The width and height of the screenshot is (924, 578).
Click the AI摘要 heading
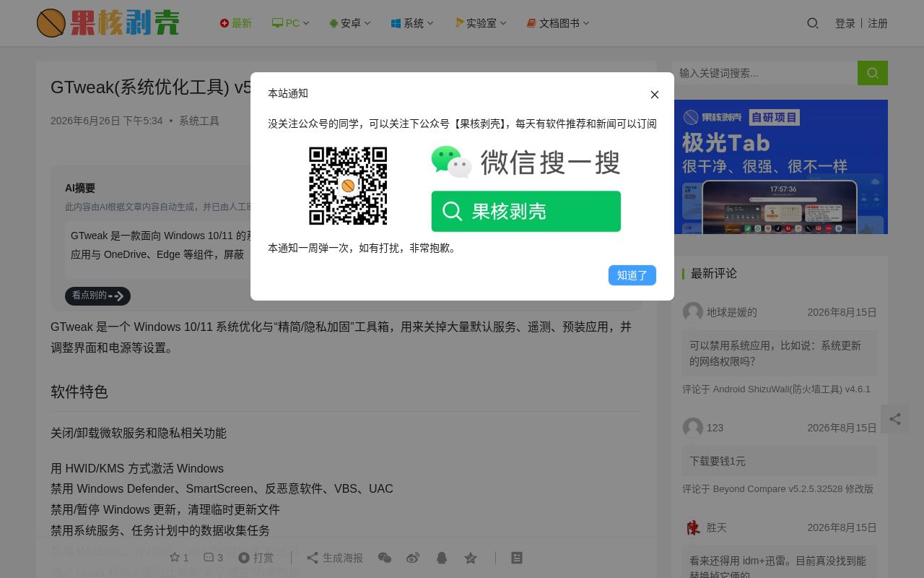pyautogui.click(x=80, y=188)
